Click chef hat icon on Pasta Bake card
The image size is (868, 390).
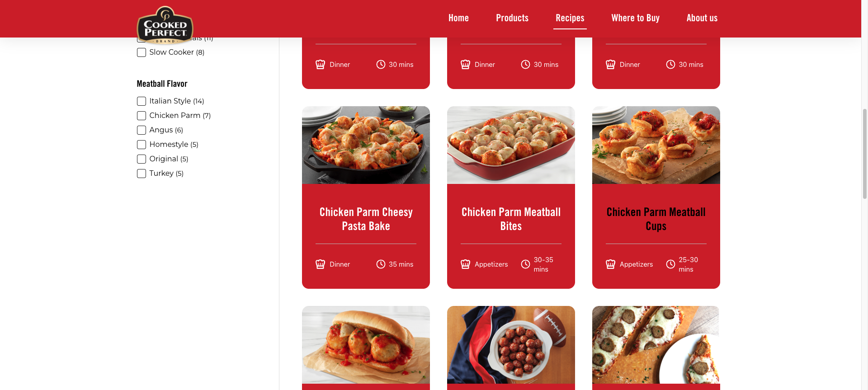320,264
